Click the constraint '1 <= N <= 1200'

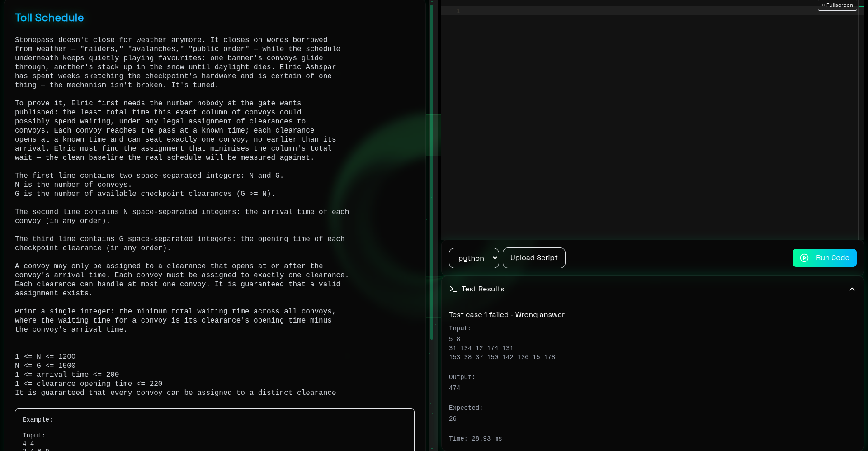[45, 356]
